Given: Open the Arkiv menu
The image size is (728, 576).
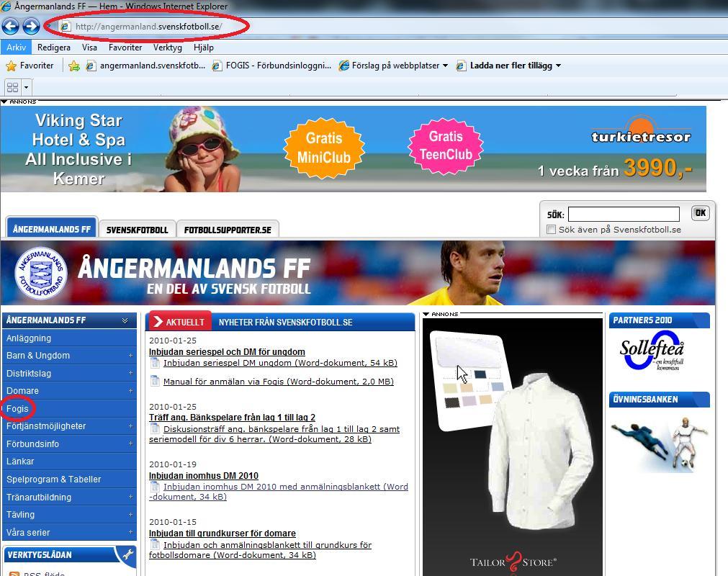Looking at the screenshot, I should pyautogui.click(x=17, y=48).
